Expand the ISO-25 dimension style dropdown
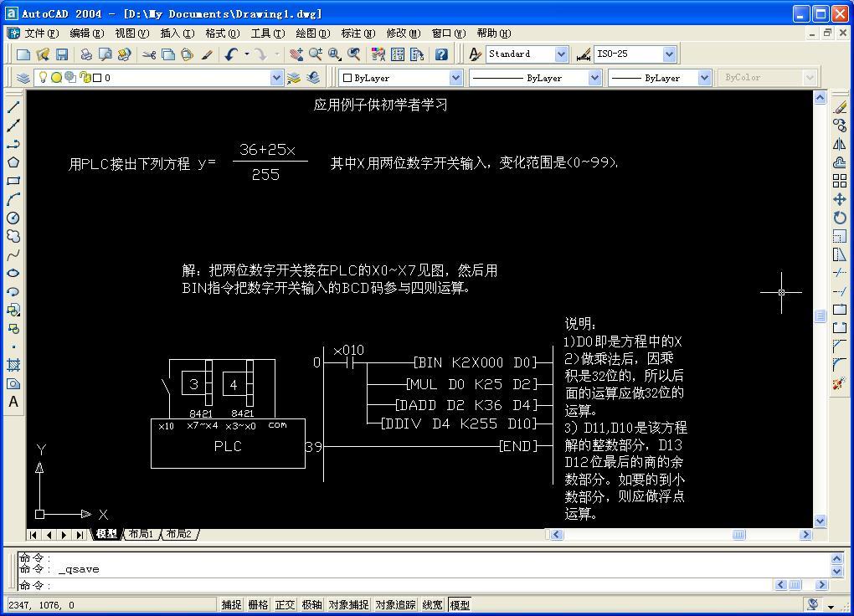This screenshot has height=616, width=854. 669,54
